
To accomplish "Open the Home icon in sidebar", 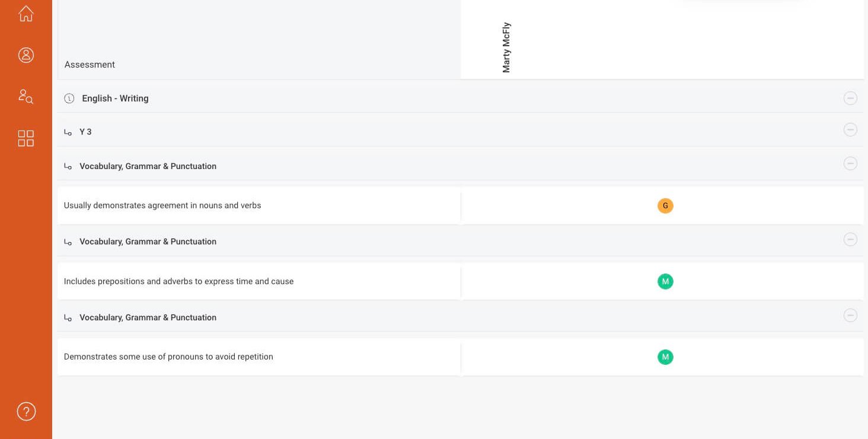I will point(26,13).
